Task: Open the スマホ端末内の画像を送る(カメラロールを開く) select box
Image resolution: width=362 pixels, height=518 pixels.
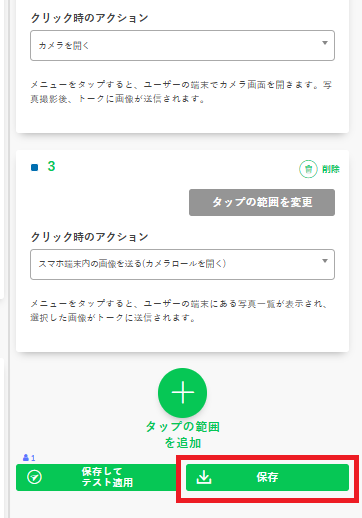Action: pos(182,264)
